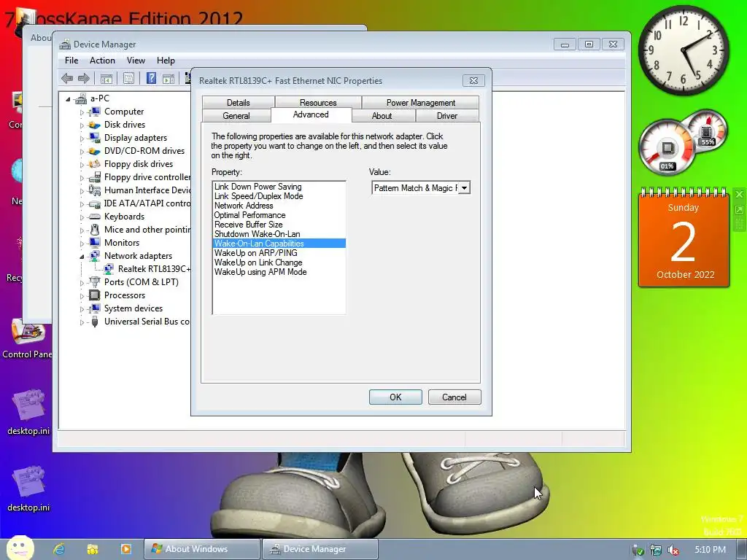This screenshot has width=747, height=560.
Task: Click OK in the NIC Properties dialog
Action: tap(395, 397)
